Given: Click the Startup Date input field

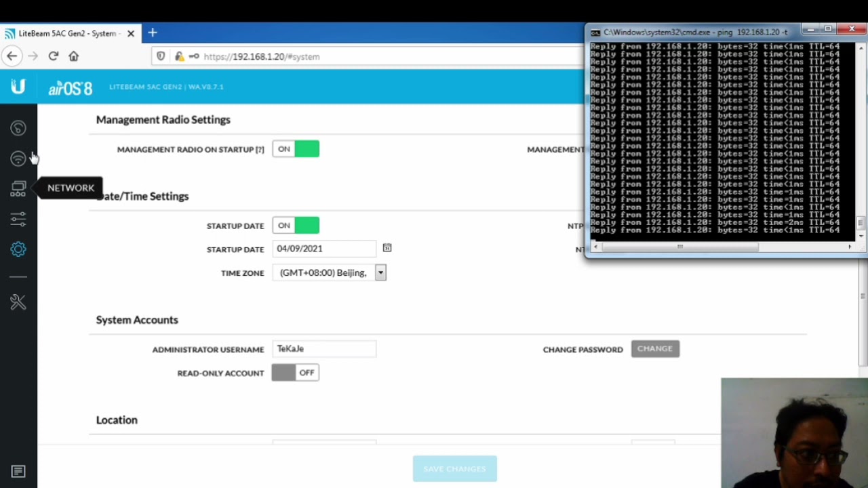Looking at the screenshot, I should (x=324, y=249).
